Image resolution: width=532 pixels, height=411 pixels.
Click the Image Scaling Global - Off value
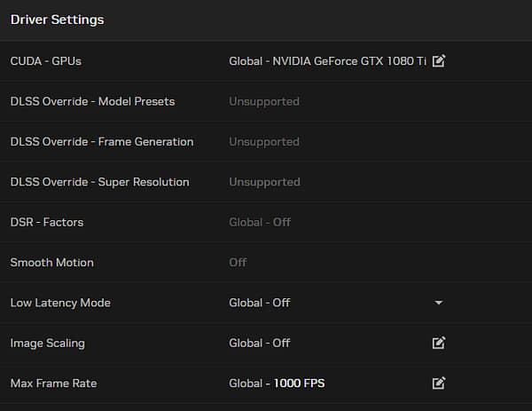click(x=259, y=343)
